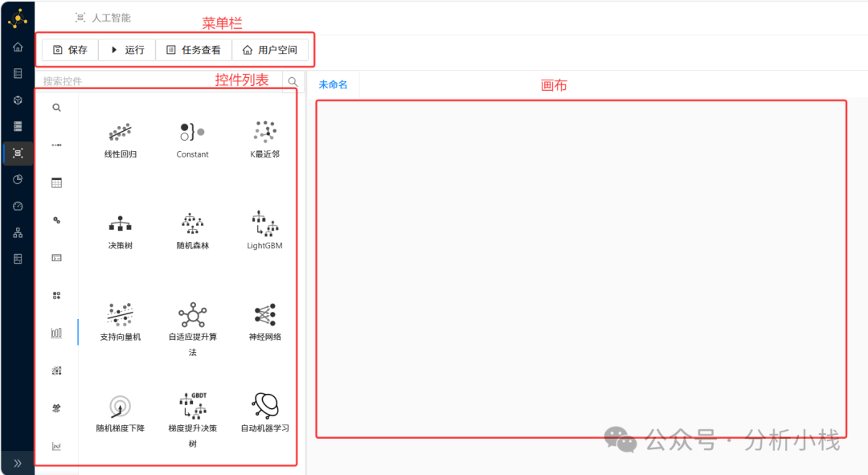Select the 梯度提升决策树 GBDT widget

(x=193, y=420)
